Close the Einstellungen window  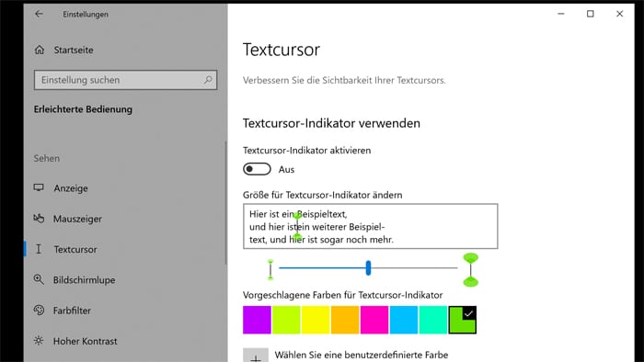620,14
